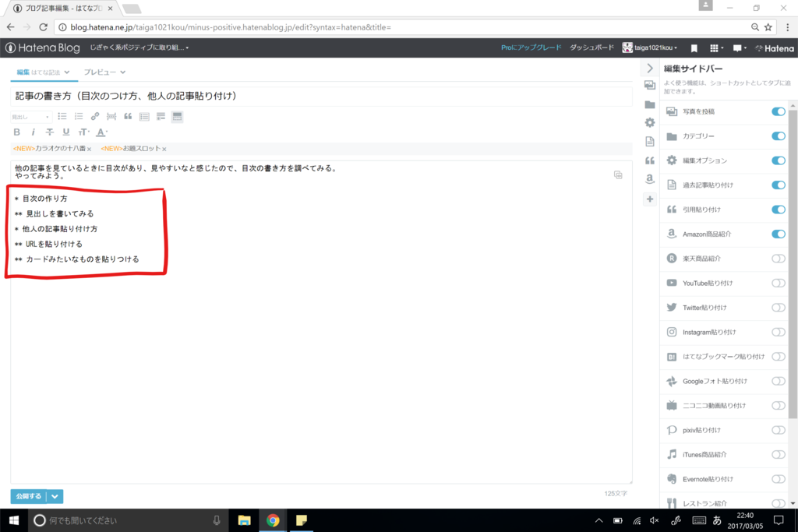Insert a table of contents icon

(144, 116)
